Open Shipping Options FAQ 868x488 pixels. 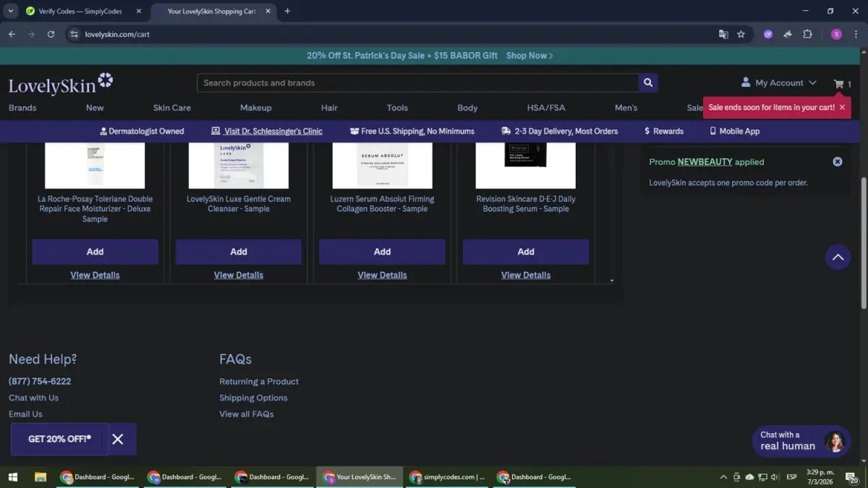[x=253, y=398]
